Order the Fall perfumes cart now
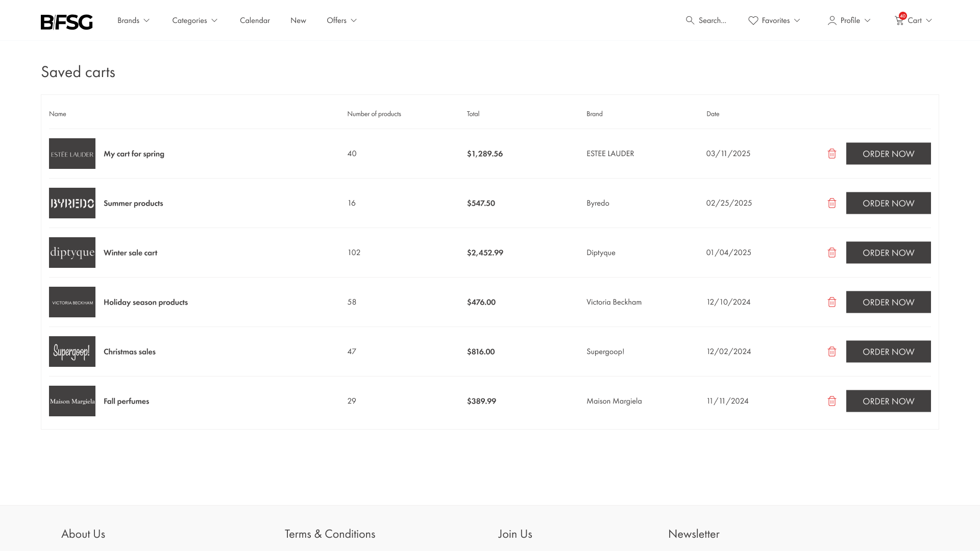This screenshot has width=980, height=551. (888, 401)
